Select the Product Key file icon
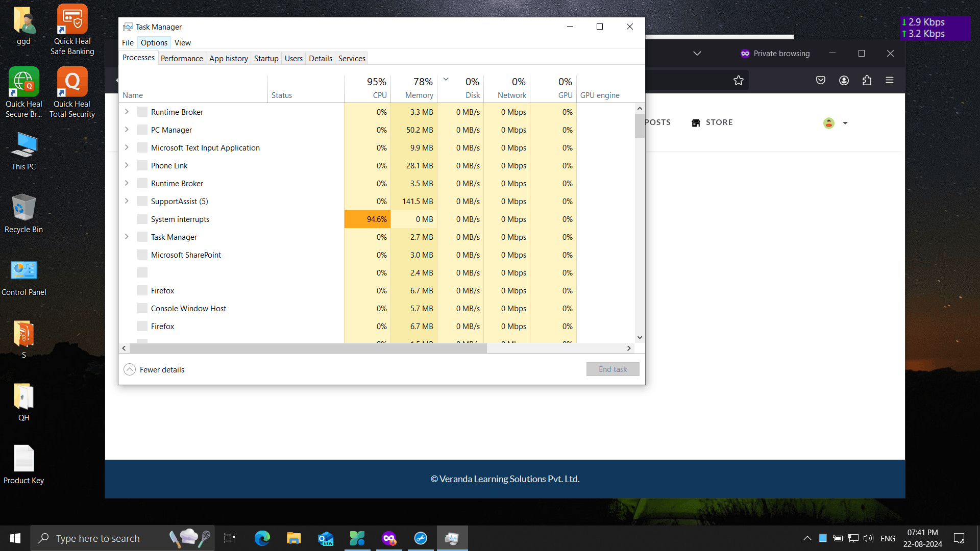This screenshot has height=551, width=980. (23, 464)
